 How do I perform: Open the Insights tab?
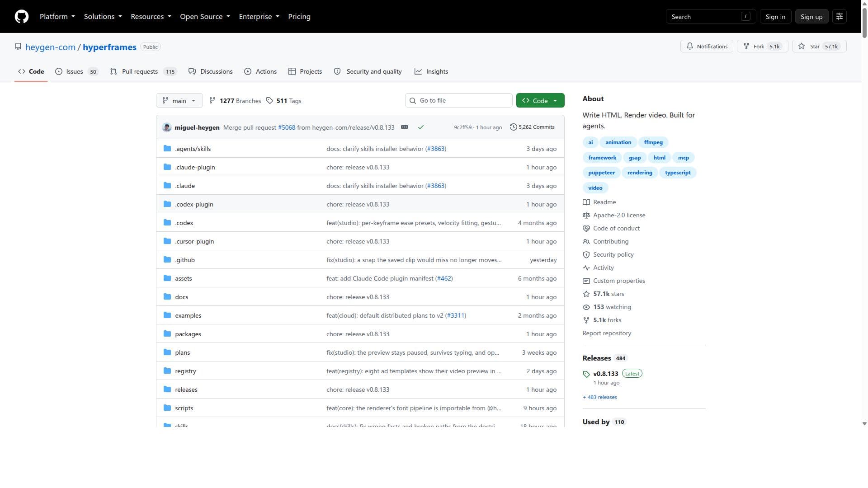pyautogui.click(x=431, y=71)
